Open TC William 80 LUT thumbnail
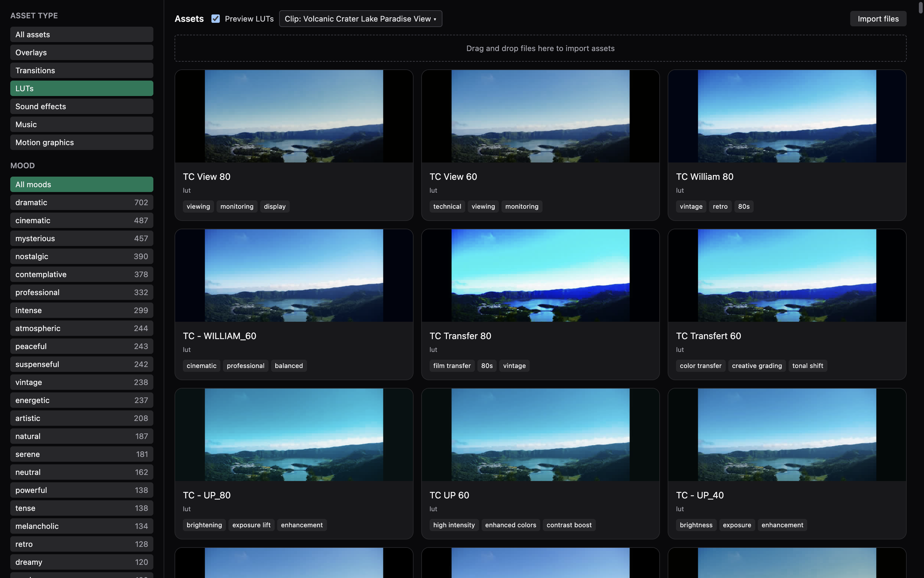 (787, 116)
